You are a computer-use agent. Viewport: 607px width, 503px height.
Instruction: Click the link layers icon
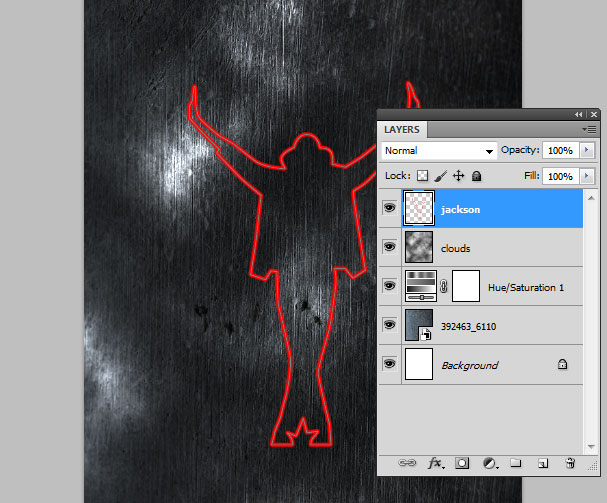click(x=407, y=463)
